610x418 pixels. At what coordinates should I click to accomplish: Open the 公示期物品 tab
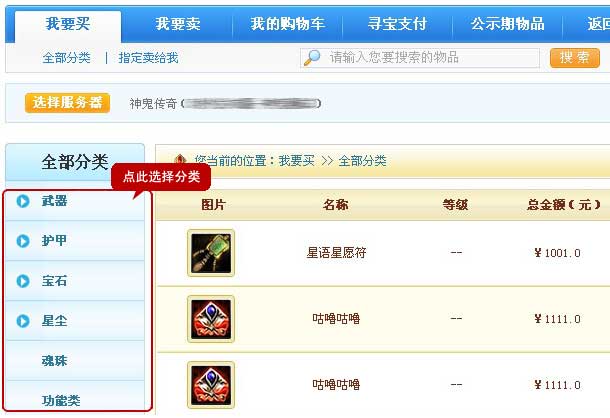point(507,24)
